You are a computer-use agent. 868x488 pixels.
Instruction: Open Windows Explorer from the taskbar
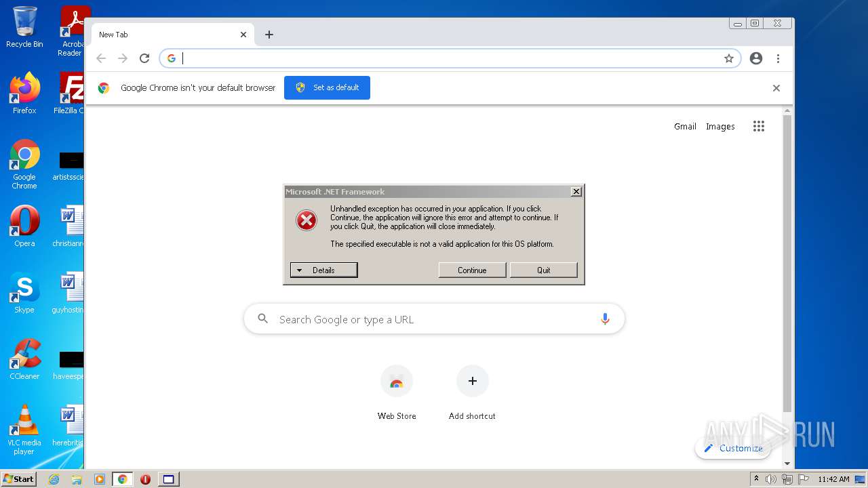point(77,479)
